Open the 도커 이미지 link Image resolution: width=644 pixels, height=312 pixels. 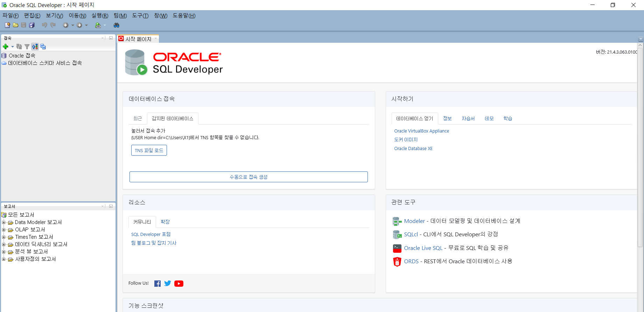pos(406,140)
